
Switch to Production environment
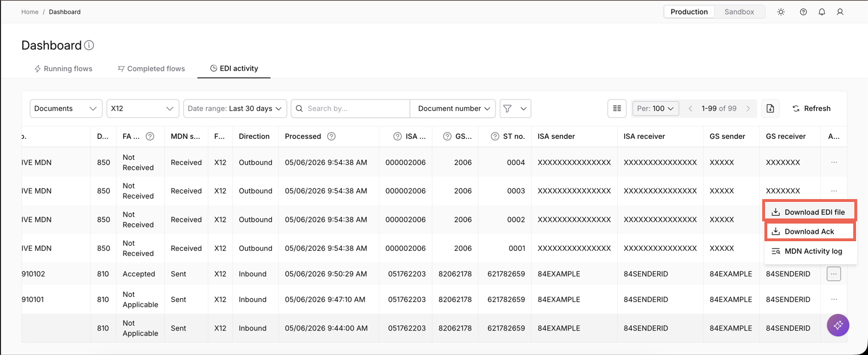coord(689,12)
